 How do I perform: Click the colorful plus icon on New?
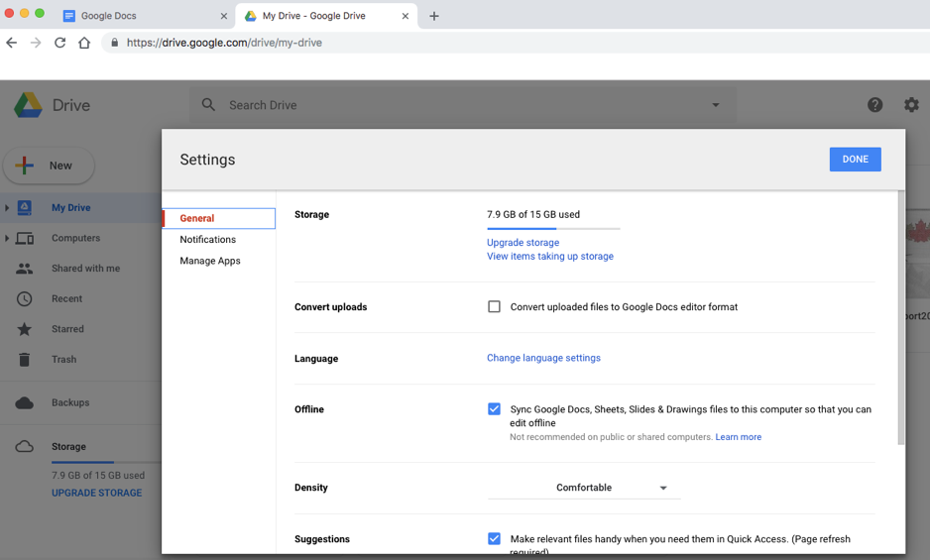pyautogui.click(x=25, y=165)
